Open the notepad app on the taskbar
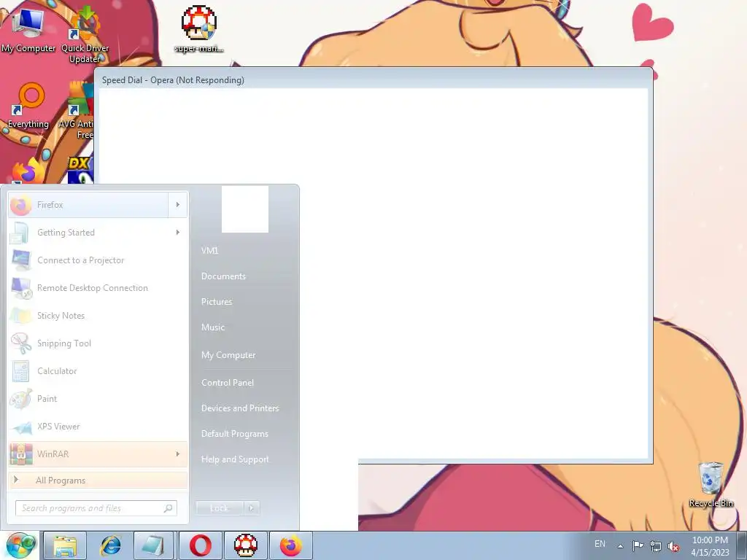The height and width of the screenshot is (560, 747). click(x=155, y=545)
